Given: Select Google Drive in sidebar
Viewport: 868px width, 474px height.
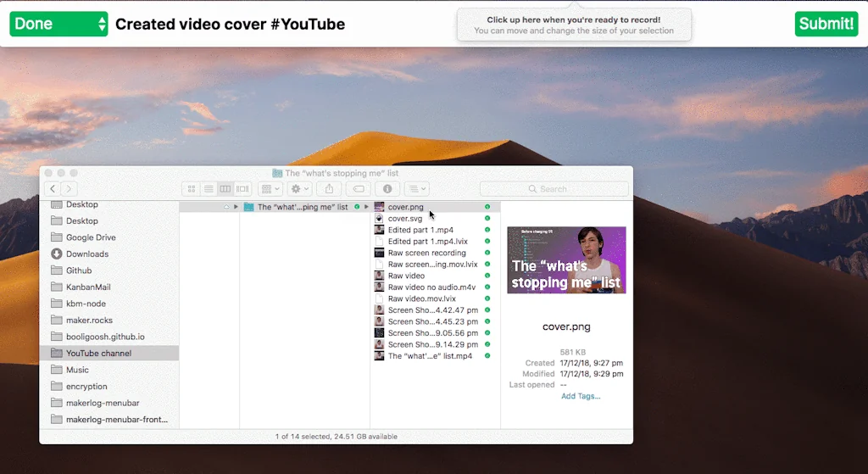Looking at the screenshot, I should point(91,237).
